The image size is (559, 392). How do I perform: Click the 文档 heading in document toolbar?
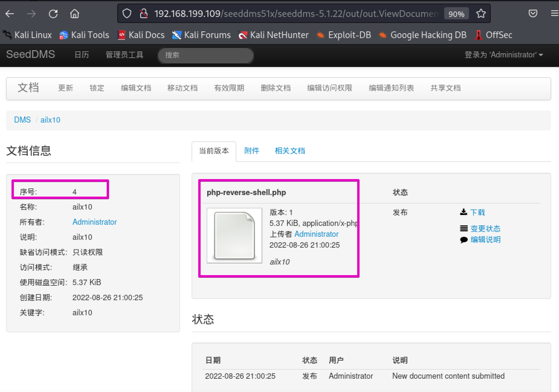28,88
